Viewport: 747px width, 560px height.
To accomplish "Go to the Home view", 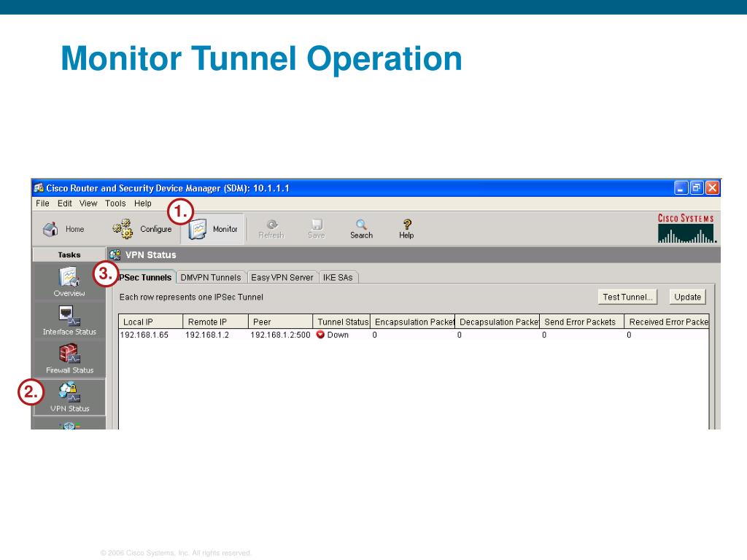I will pyautogui.click(x=63, y=229).
